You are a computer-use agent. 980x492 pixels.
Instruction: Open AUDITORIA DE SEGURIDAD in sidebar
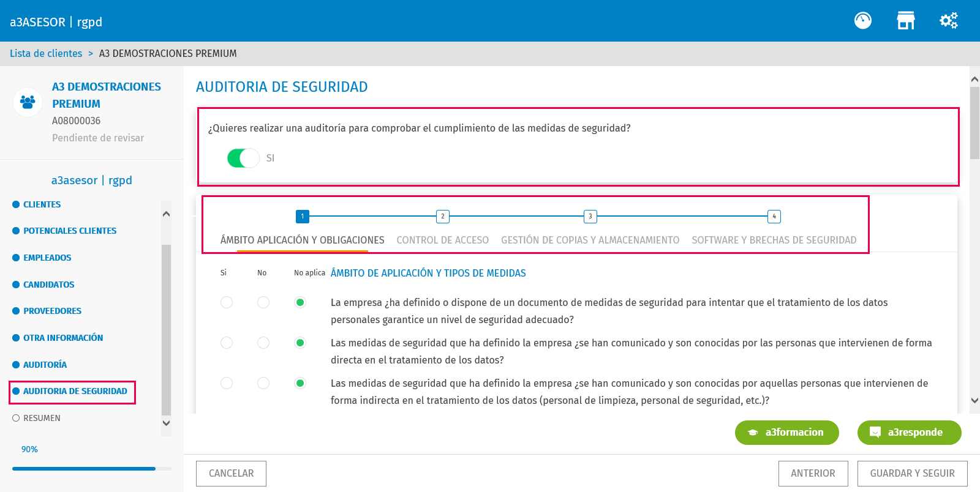tap(75, 391)
